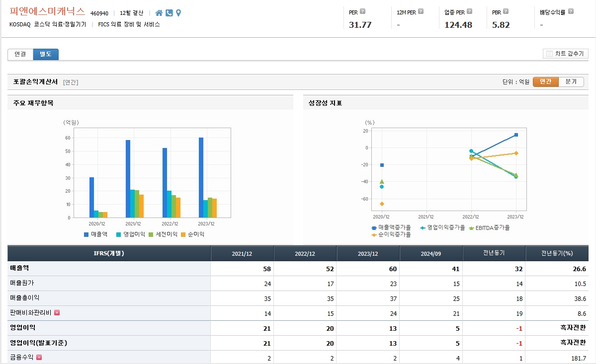Image resolution: width=596 pixels, height=364 pixels.
Task: Click the 2023/12 blue 매출액 bar
Action: pos(201,178)
